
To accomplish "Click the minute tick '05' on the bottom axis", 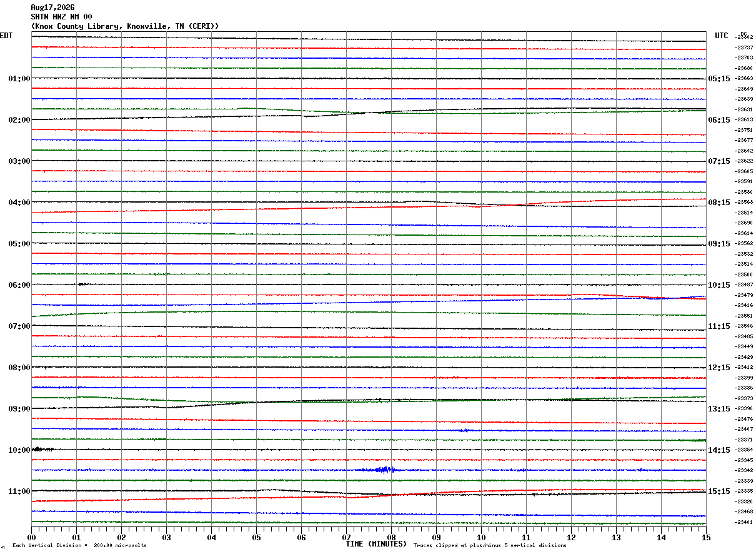I will (x=256, y=537).
